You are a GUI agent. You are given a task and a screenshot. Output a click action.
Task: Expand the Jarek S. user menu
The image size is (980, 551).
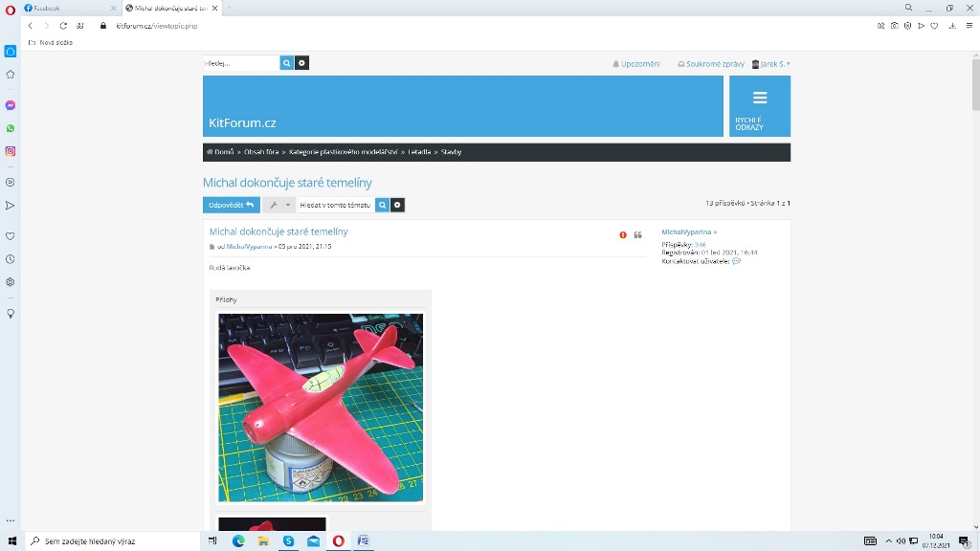pyautogui.click(x=771, y=64)
